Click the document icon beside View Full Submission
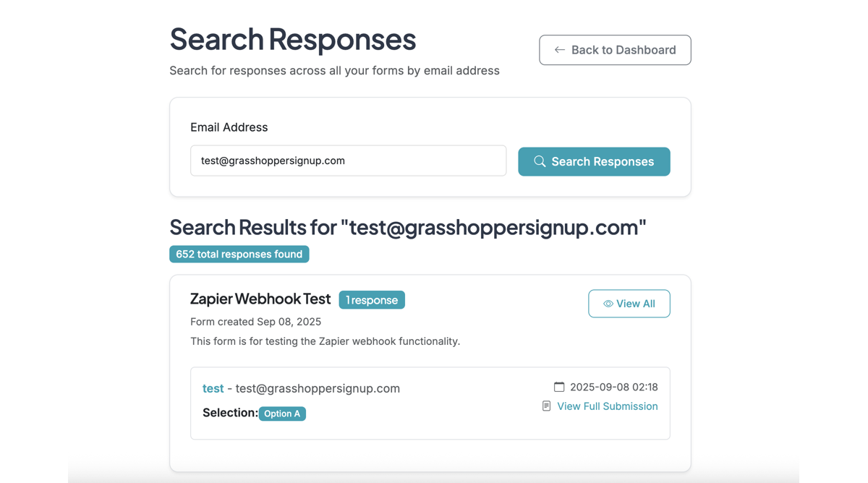The width and height of the screenshot is (868, 483). [x=547, y=406]
